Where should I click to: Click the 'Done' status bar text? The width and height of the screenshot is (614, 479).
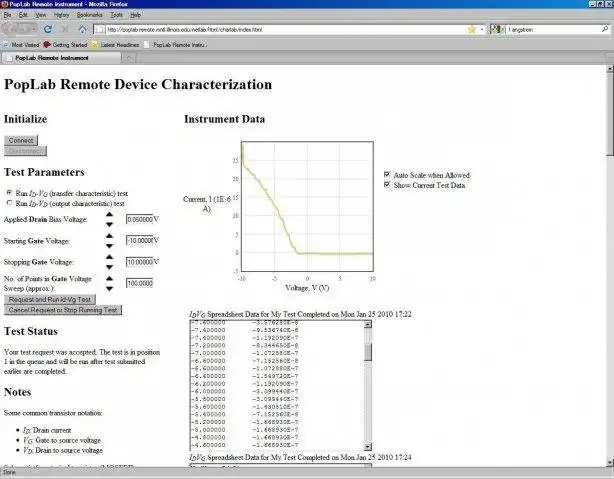point(9,473)
